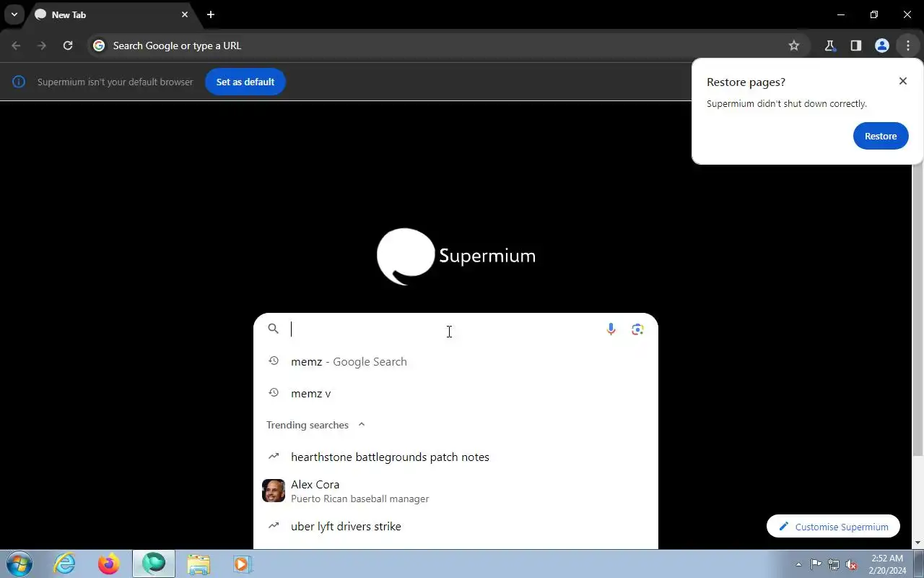Image resolution: width=924 pixels, height=578 pixels.
Task: Click the Restore button
Action: [881, 136]
